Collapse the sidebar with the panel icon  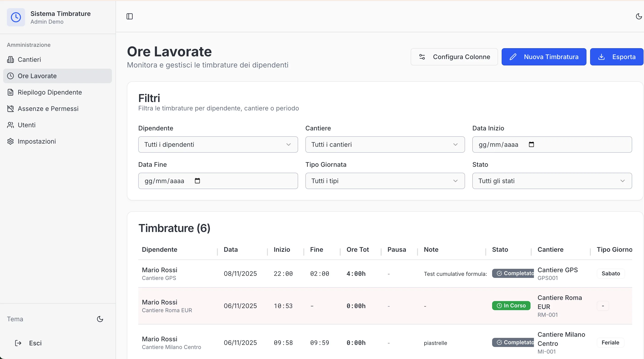point(129,17)
